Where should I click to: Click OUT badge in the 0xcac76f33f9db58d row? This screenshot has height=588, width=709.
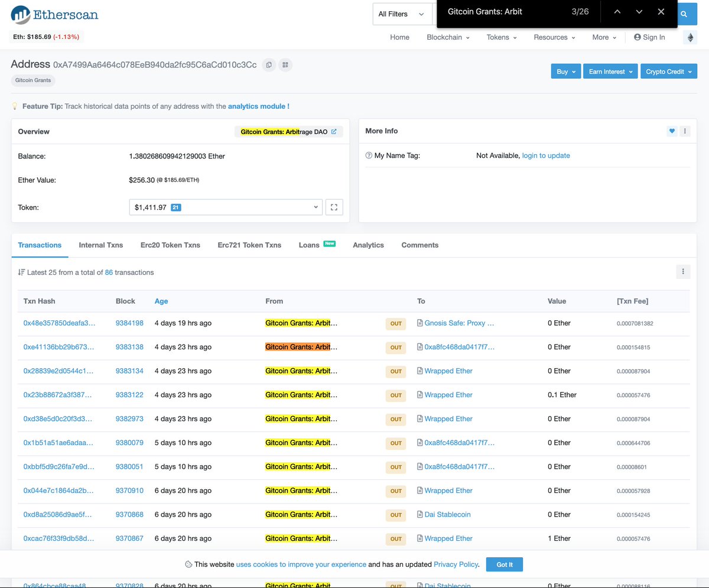coord(396,538)
